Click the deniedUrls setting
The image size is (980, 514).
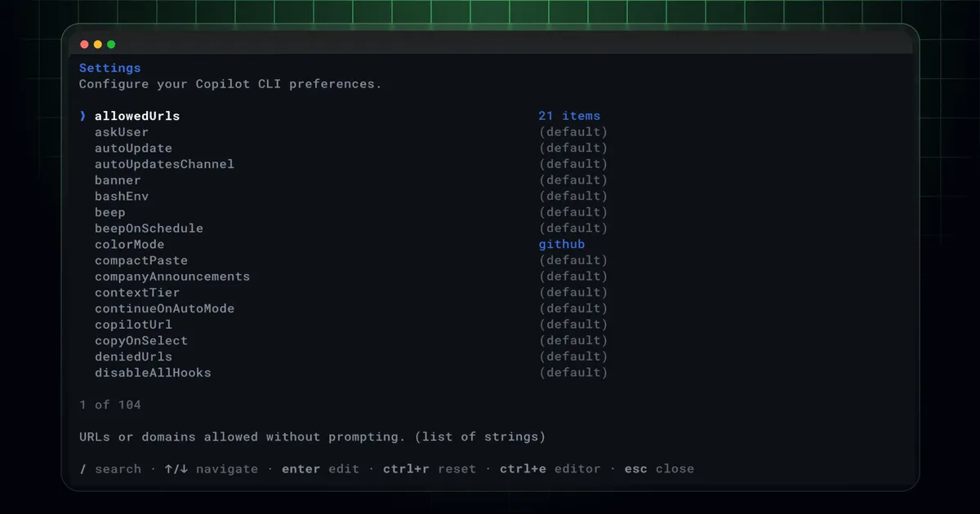[x=133, y=357]
